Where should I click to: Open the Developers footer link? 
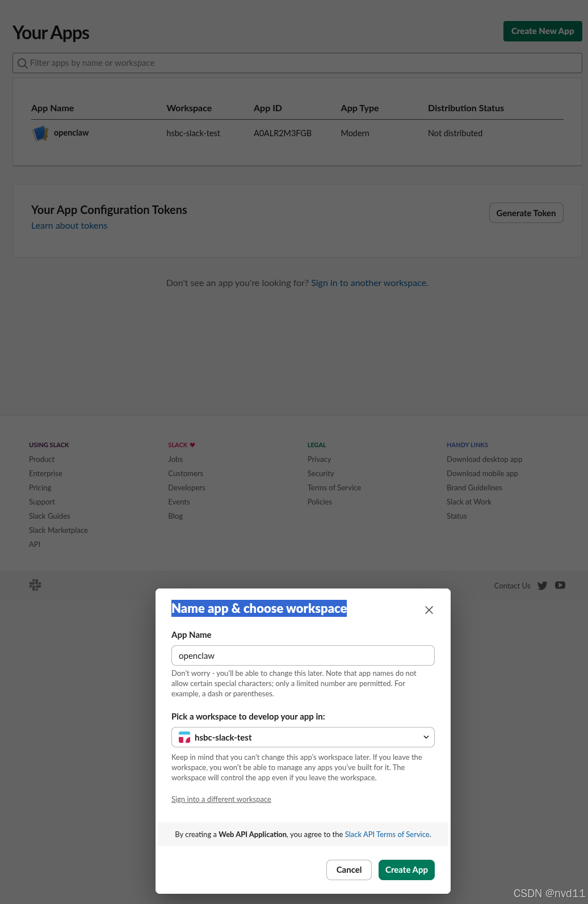pos(187,487)
